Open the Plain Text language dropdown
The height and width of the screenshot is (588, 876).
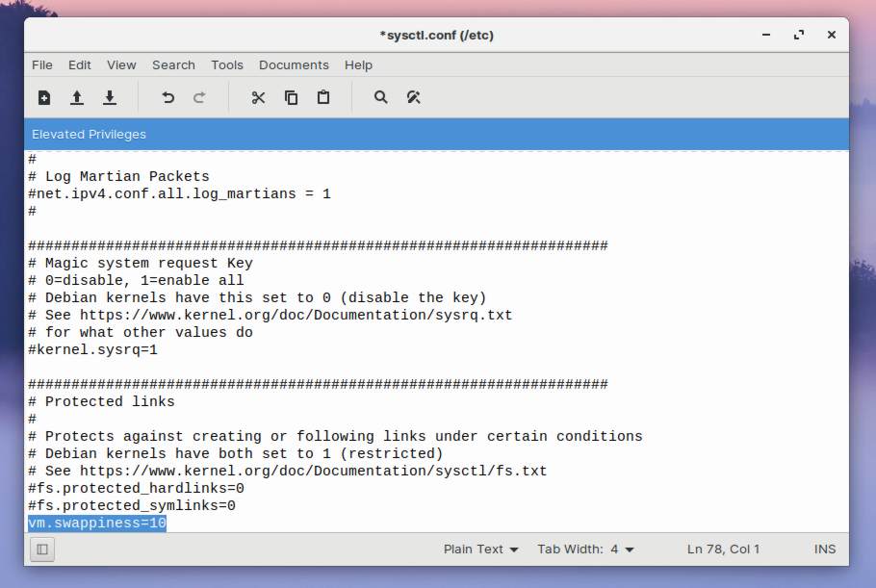click(x=480, y=550)
